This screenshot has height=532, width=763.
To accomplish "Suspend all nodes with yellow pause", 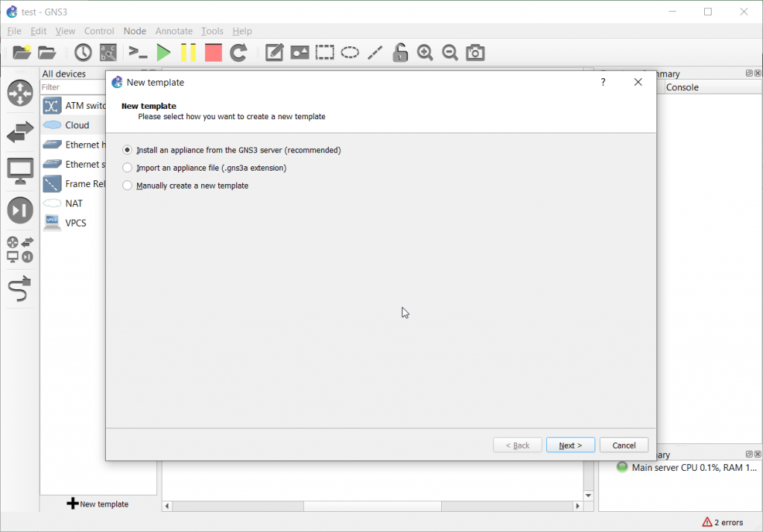I will click(189, 52).
